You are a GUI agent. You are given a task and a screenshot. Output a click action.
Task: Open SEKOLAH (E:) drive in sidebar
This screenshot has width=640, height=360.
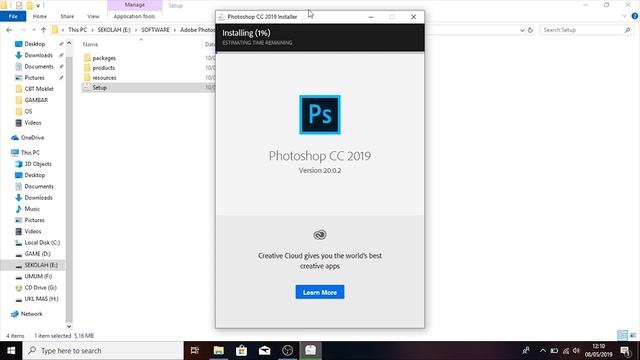coord(40,265)
